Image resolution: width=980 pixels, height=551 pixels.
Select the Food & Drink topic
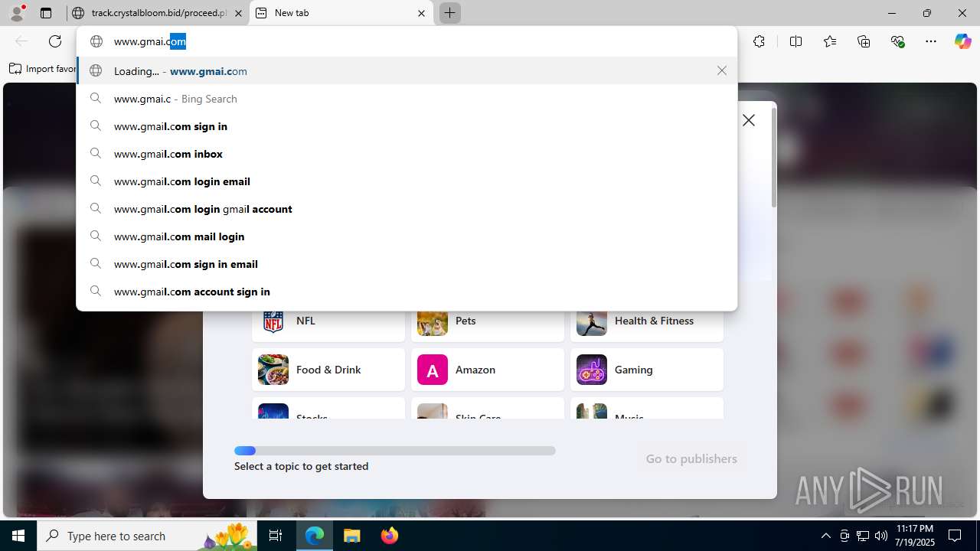point(328,370)
